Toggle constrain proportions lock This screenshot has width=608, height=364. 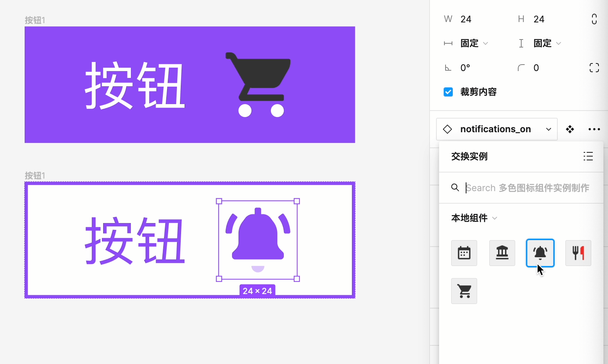594,19
